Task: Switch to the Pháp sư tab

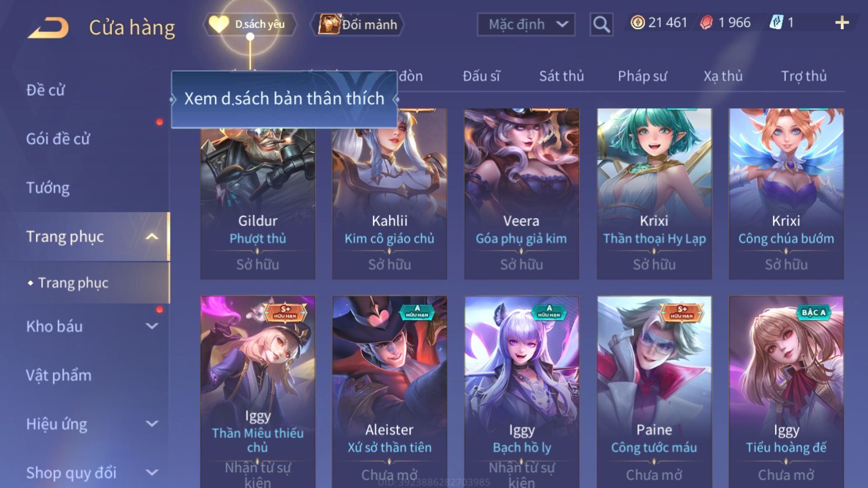Action: point(642,76)
